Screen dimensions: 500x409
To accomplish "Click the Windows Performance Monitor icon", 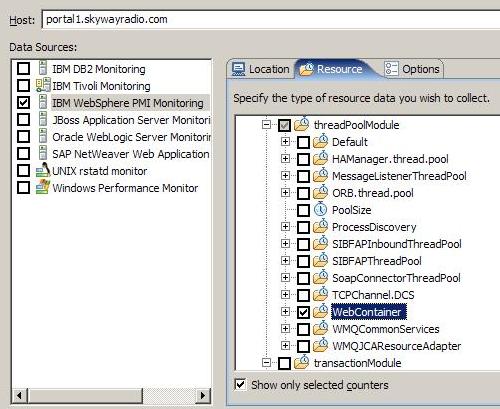I will [x=43, y=187].
